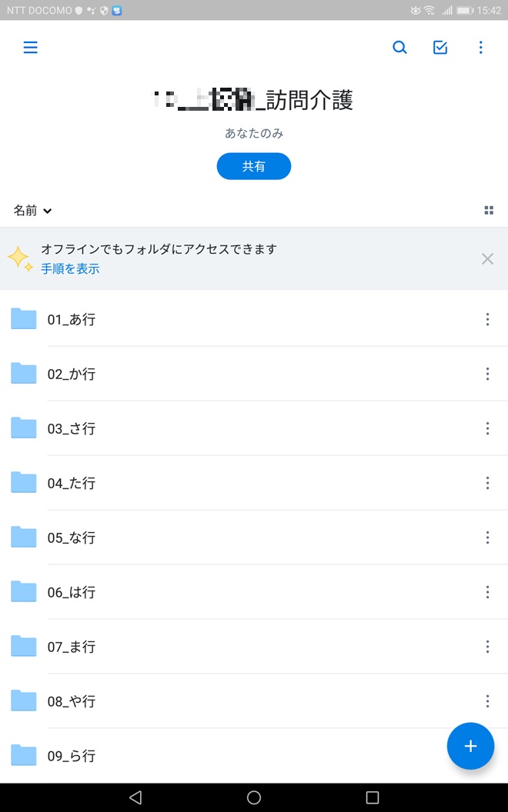Open the 09_ら行 folder
This screenshot has height=812, width=508.
point(72,756)
